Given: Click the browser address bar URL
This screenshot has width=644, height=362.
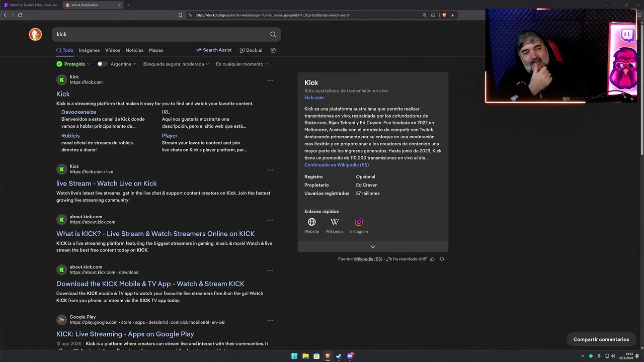Looking at the screenshot, I should pos(273,15).
